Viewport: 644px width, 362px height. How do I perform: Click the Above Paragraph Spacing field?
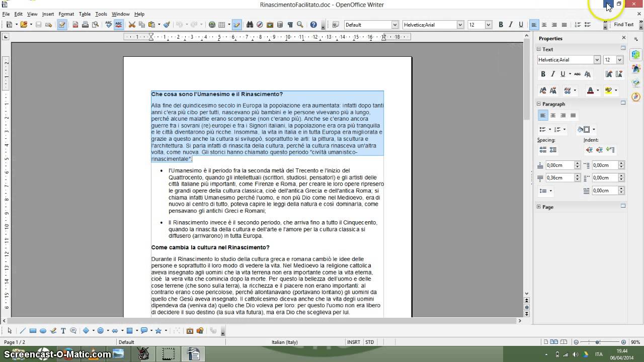[x=560, y=165]
